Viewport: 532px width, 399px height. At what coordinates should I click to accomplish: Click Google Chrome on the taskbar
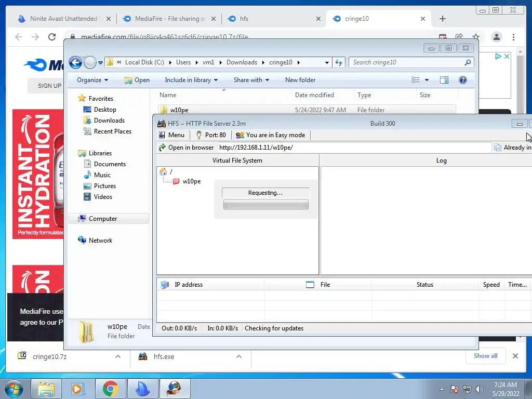point(111,389)
